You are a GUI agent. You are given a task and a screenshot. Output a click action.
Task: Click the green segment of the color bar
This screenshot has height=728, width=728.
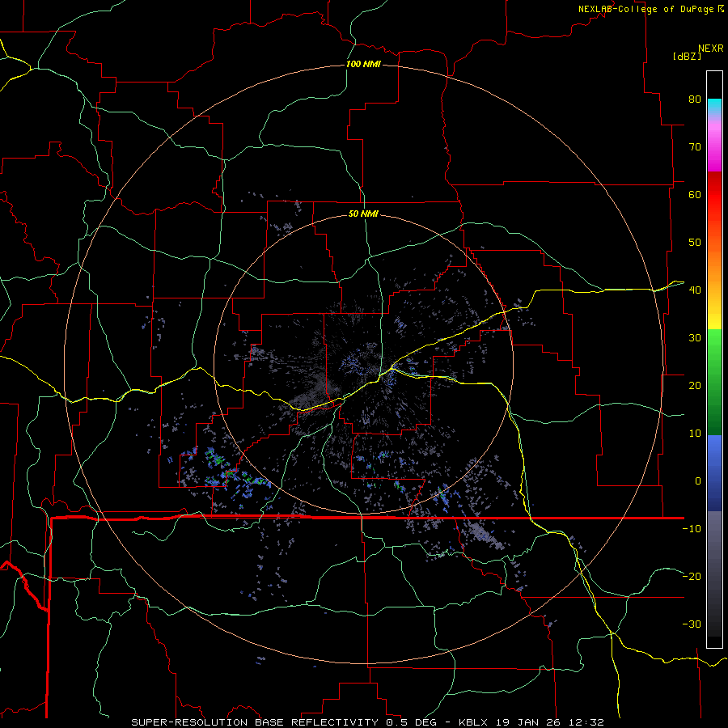(x=714, y=382)
